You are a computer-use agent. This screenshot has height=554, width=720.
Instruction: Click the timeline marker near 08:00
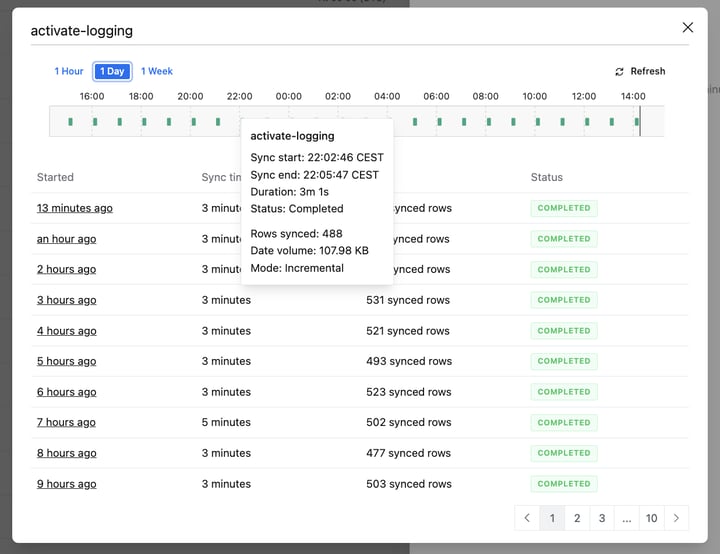pos(489,122)
